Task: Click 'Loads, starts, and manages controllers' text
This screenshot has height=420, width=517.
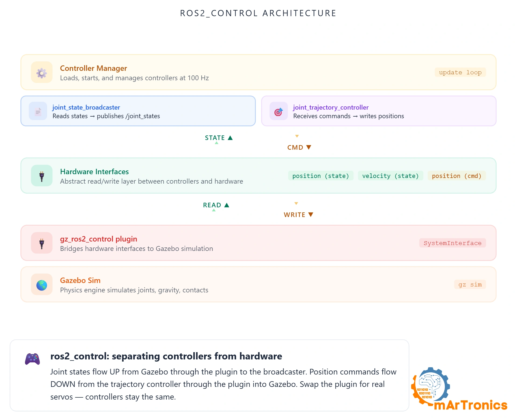Action: point(134,78)
